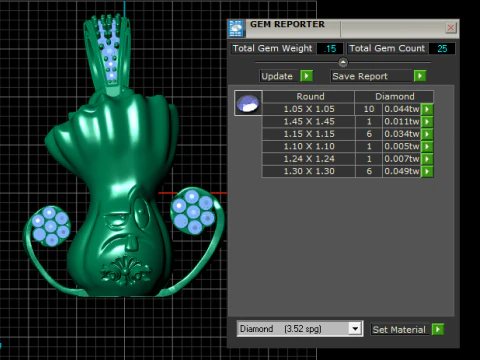Click the Total Gem Count value 25
Viewport: 480px width, 360px height.
442,49
